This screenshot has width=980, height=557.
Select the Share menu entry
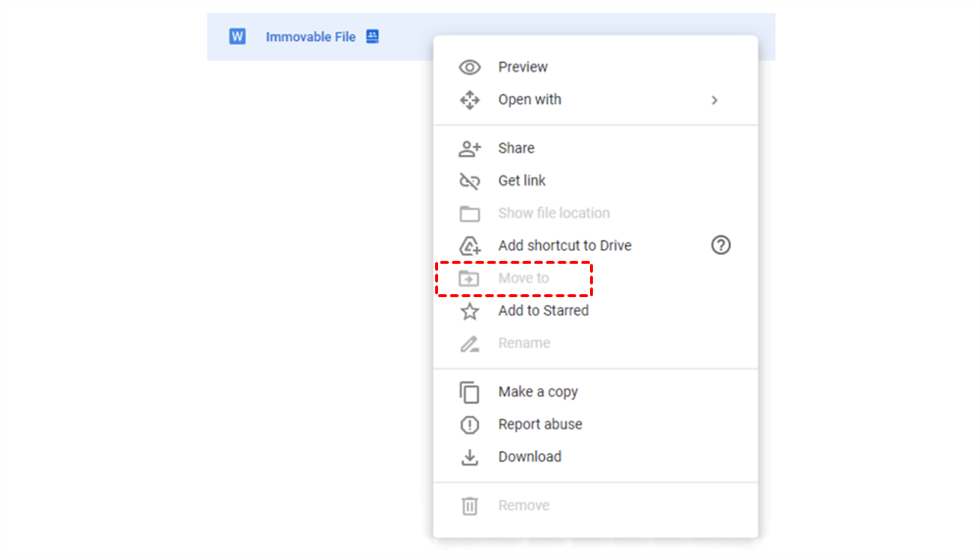pyautogui.click(x=515, y=149)
